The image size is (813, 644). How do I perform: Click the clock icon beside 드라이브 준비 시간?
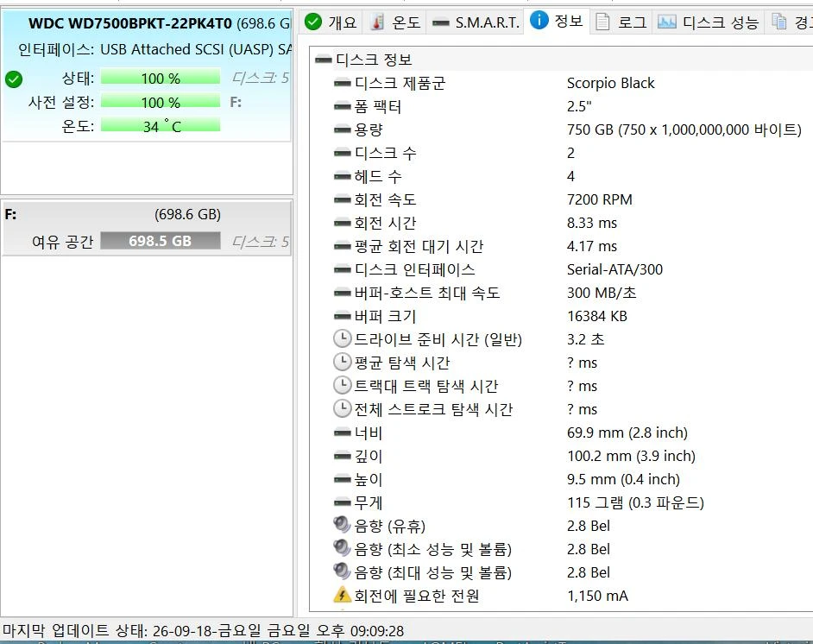343,338
